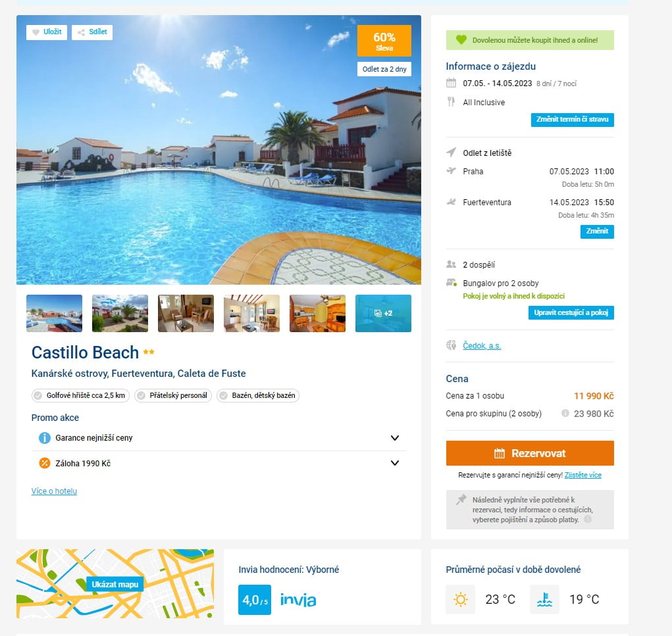Click the calendar icon beside trip dates
This screenshot has width=672, height=636.
pos(452,83)
